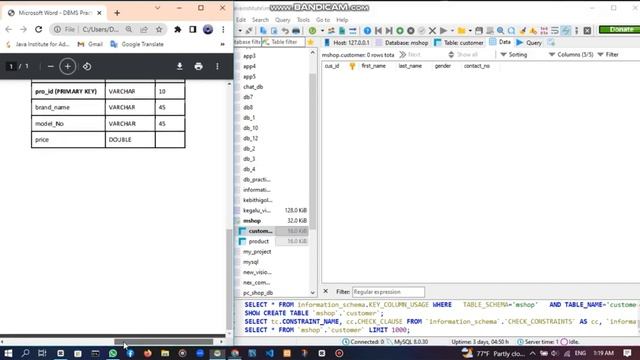Open the Help menu in HeidiSQL
The image size is (640, 360).
(x=342, y=20)
